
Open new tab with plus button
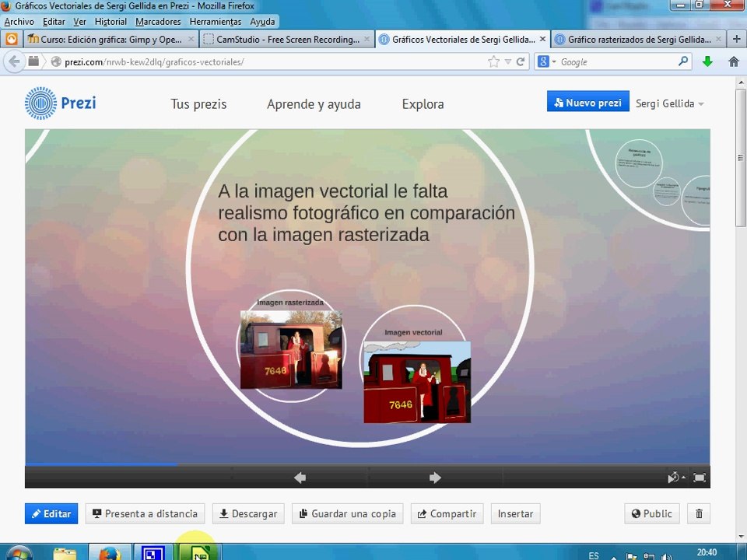737,39
